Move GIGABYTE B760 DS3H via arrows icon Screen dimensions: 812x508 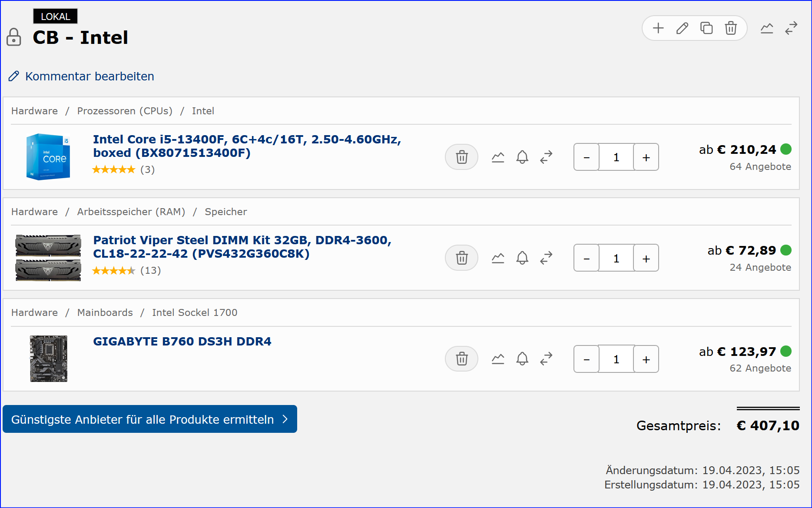tap(546, 359)
